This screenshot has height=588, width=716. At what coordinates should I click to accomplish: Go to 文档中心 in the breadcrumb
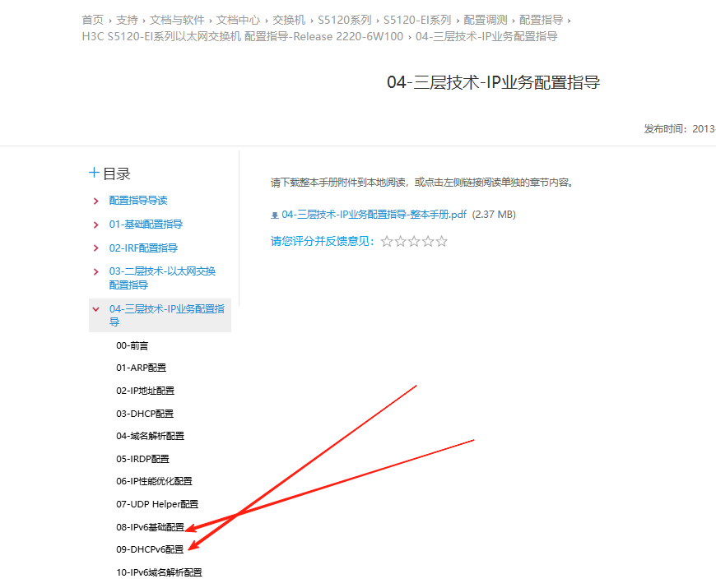point(239,20)
